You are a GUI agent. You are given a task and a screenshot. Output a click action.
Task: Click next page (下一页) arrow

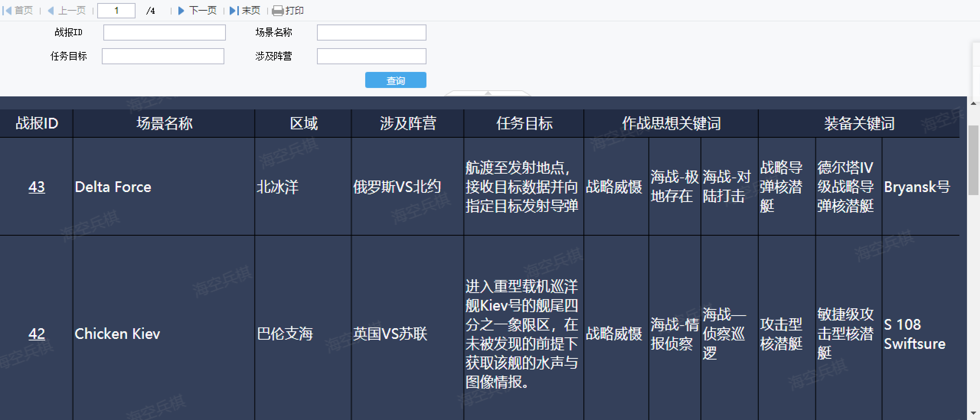coord(181,11)
